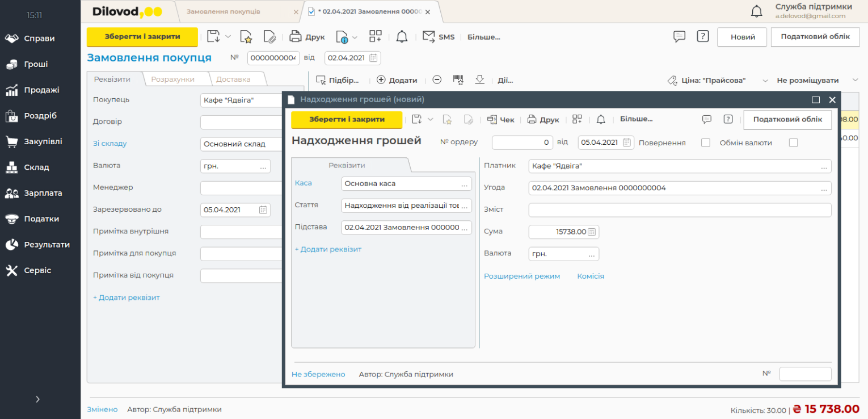
Task: Click the calendar icon in Зарезервовано до field
Action: pyautogui.click(x=263, y=209)
